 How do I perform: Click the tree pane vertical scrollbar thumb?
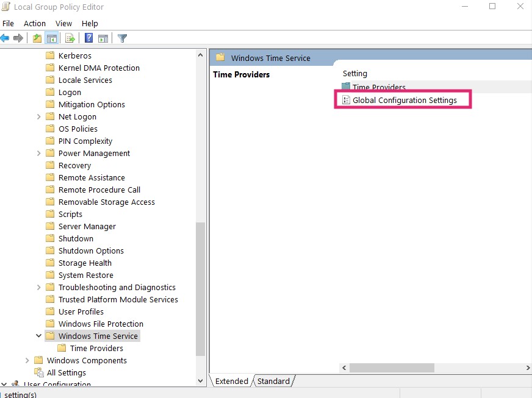coord(201,289)
